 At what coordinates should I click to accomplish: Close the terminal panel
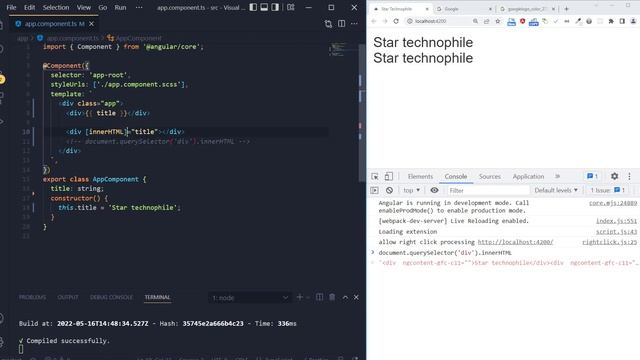pyautogui.click(x=356, y=297)
